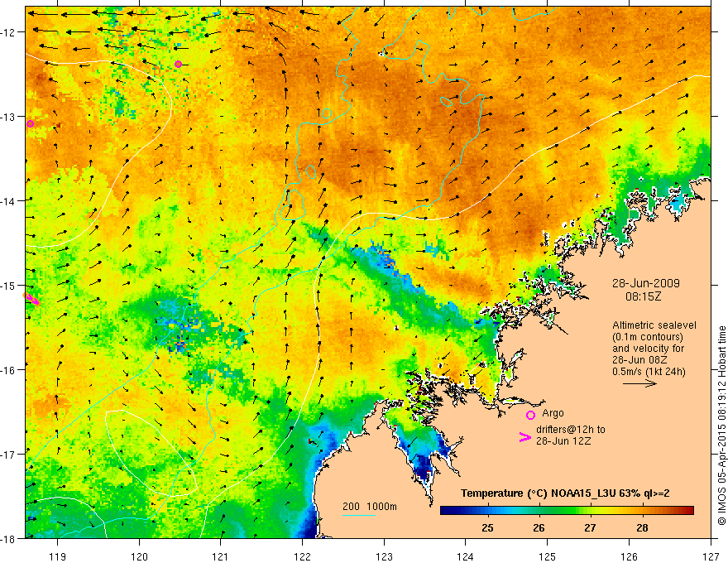Click the 'drifters@12h to' legend text
This screenshot has height=563, width=728.
[x=571, y=430]
